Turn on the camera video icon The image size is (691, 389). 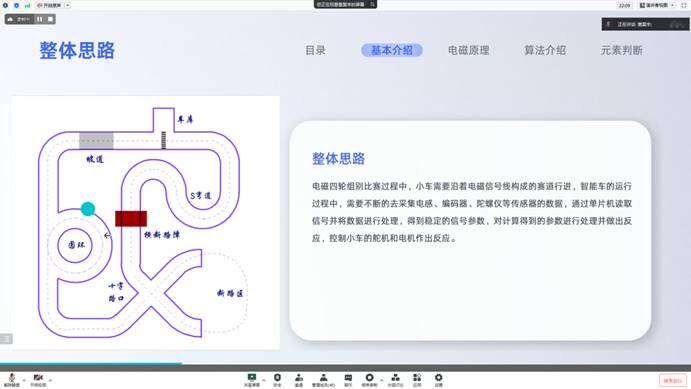(x=38, y=378)
